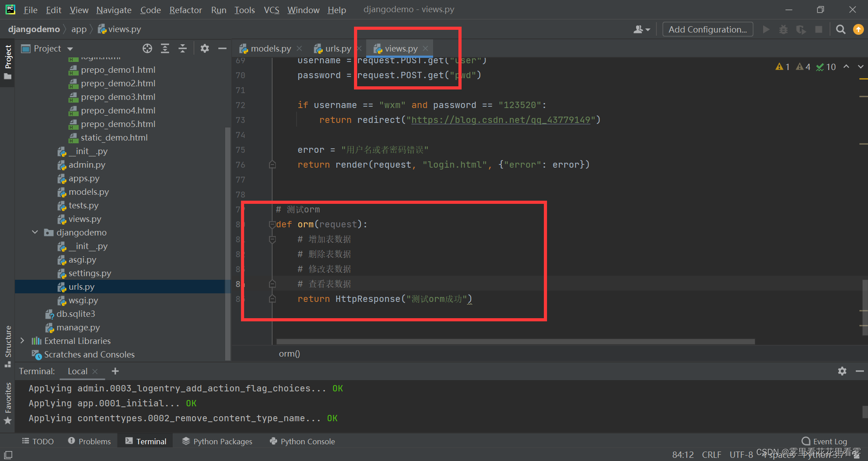Toggle the Project side tool window
Viewport: 868px width, 461px height.
coord(8,62)
